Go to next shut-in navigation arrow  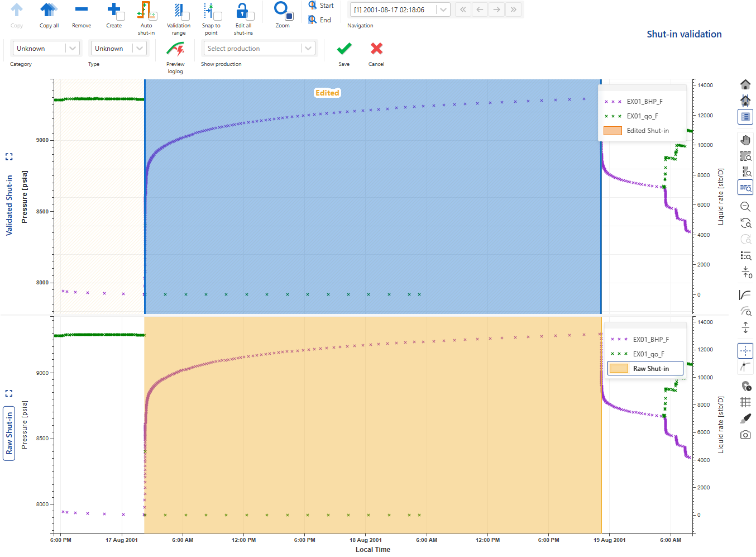496,9
